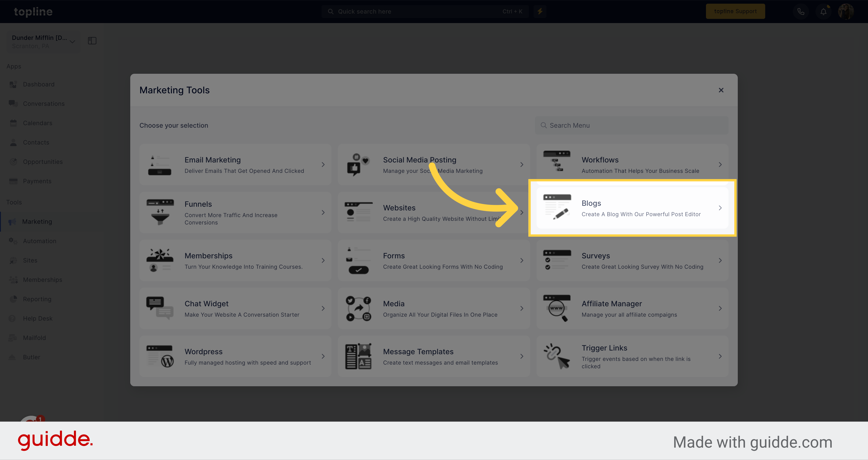Click the chevron on Wordpress card
Screen dimensions: 868x460
tap(323, 356)
